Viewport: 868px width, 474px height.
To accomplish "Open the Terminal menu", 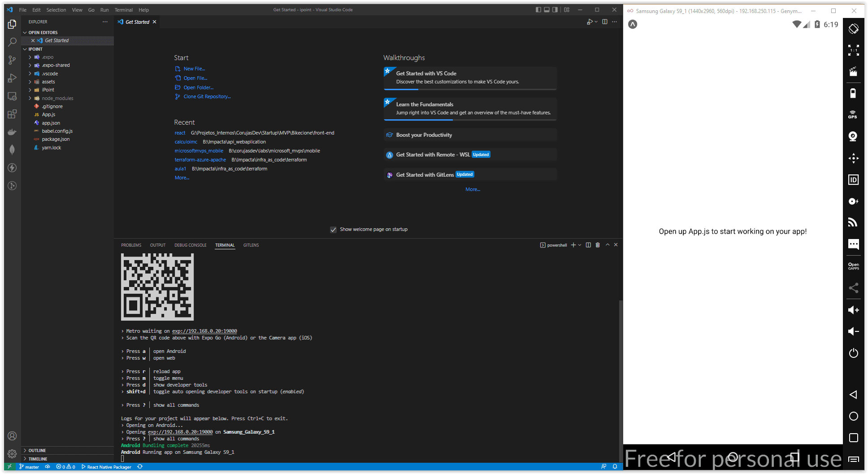I will pyautogui.click(x=123, y=10).
